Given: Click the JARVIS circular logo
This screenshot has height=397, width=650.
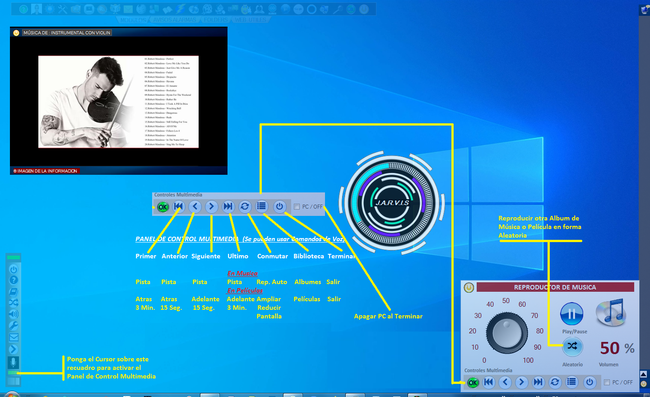Looking at the screenshot, I should (x=392, y=202).
